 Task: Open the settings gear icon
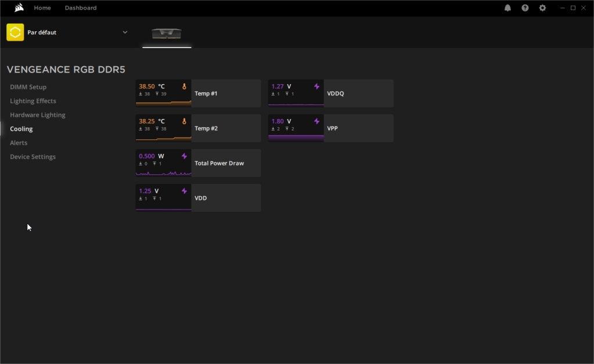[542, 8]
